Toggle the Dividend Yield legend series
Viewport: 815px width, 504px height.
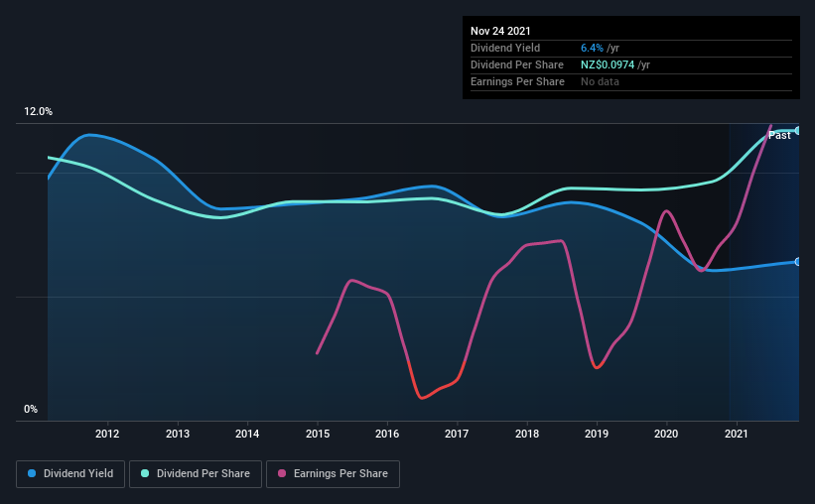tap(70, 474)
